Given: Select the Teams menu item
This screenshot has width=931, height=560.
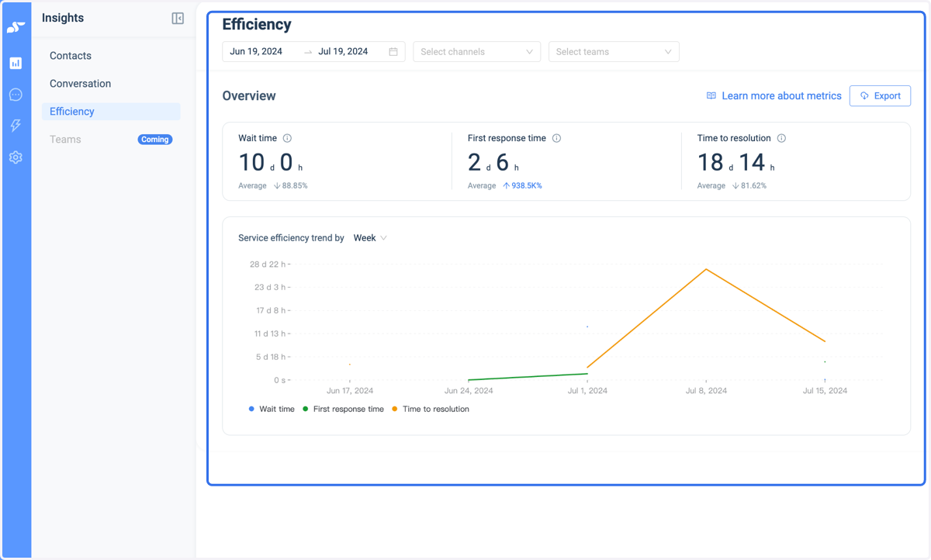Looking at the screenshot, I should (65, 140).
